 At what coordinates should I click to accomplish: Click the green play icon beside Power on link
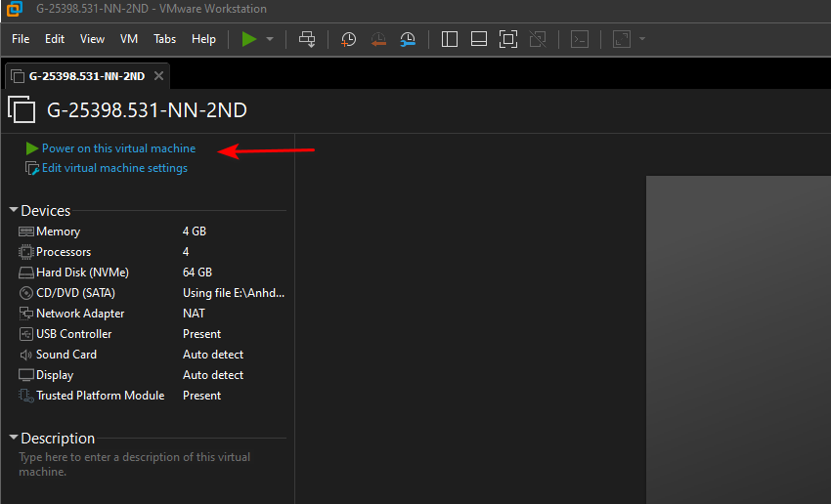click(x=32, y=148)
